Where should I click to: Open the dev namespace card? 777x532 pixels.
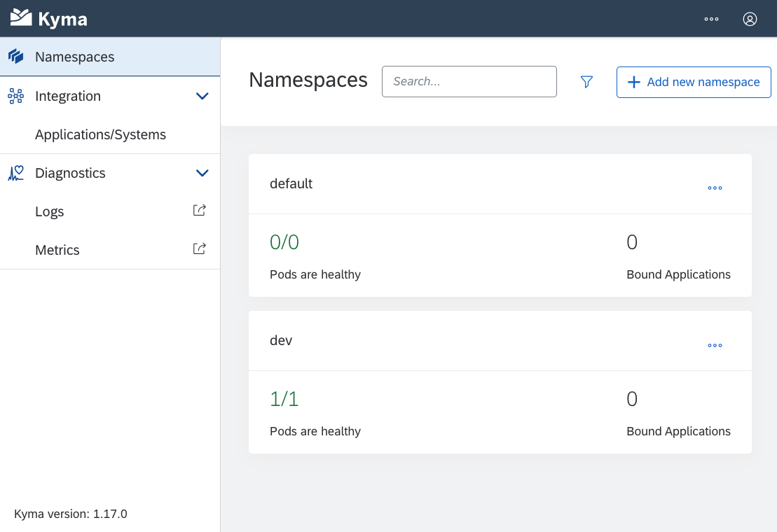pyautogui.click(x=281, y=340)
